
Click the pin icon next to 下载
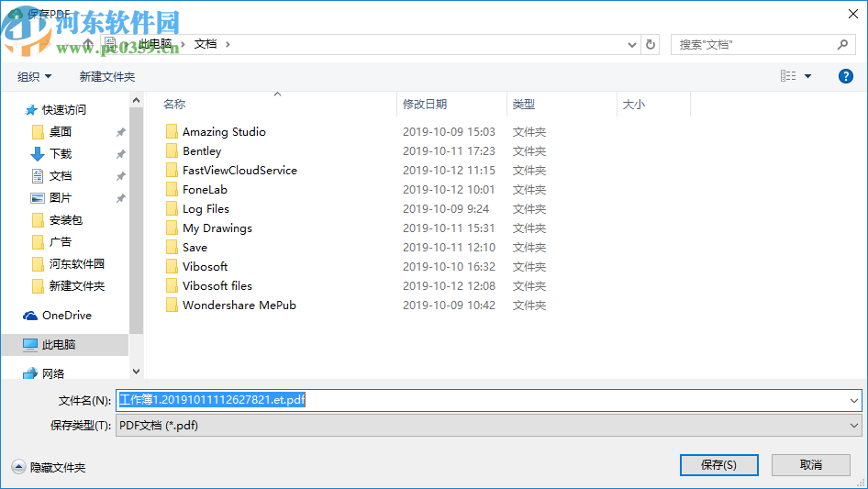click(x=120, y=154)
